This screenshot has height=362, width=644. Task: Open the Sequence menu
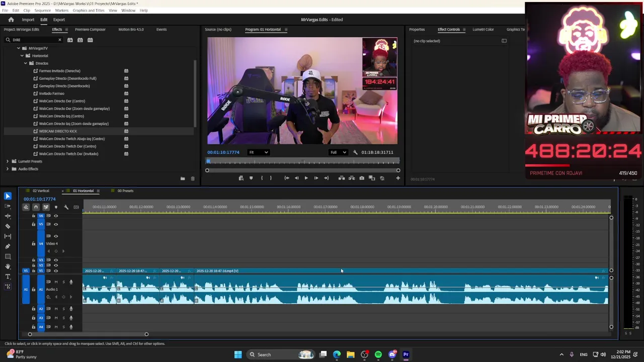(x=42, y=11)
